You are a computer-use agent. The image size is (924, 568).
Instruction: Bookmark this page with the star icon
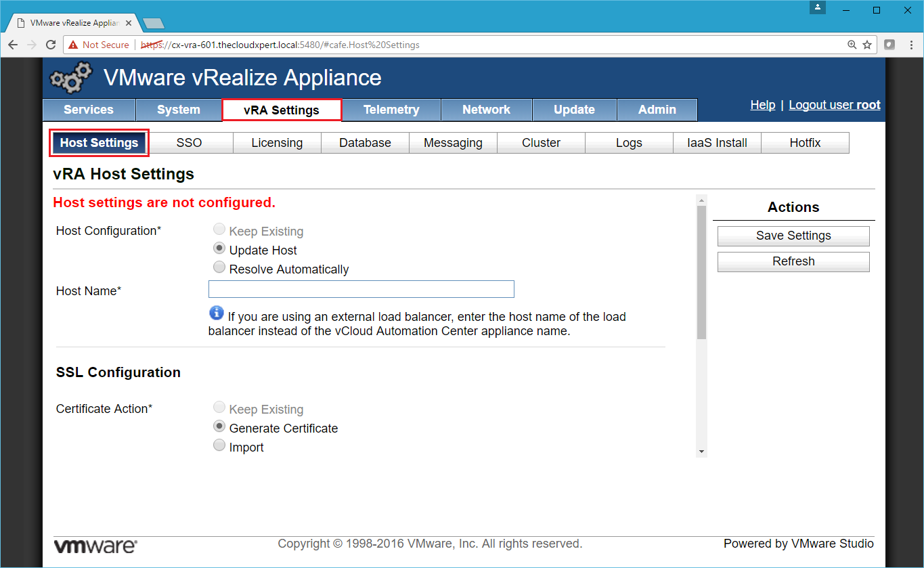click(x=867, y=45)
